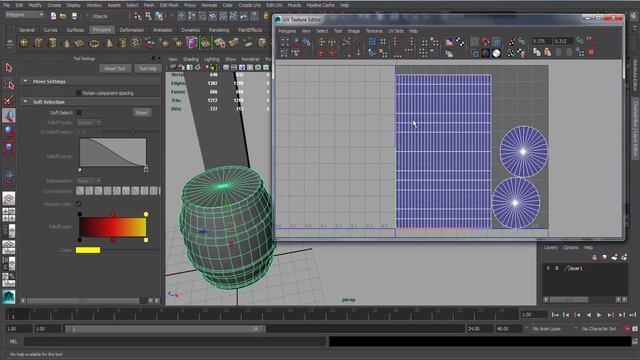Screen dimensions: 640x360
Task: Create a polygon cube from shelf
Action: [x=38, y=42]
